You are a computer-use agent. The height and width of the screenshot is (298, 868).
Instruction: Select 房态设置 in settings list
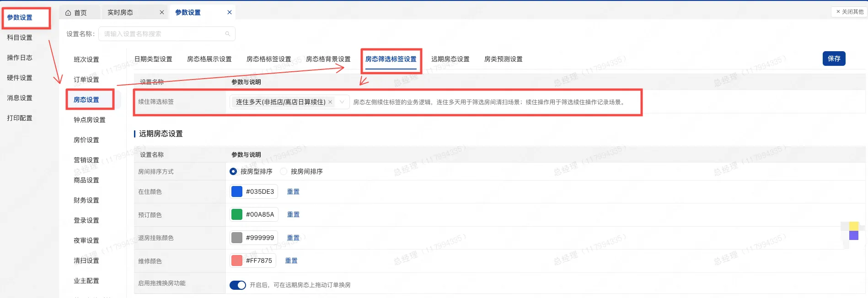[x=86, y=100]
